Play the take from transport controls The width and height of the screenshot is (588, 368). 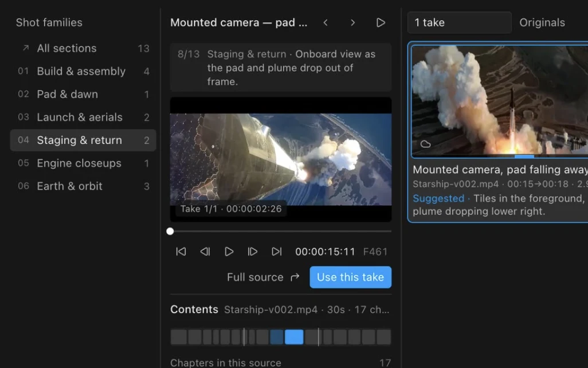[229, 252]
